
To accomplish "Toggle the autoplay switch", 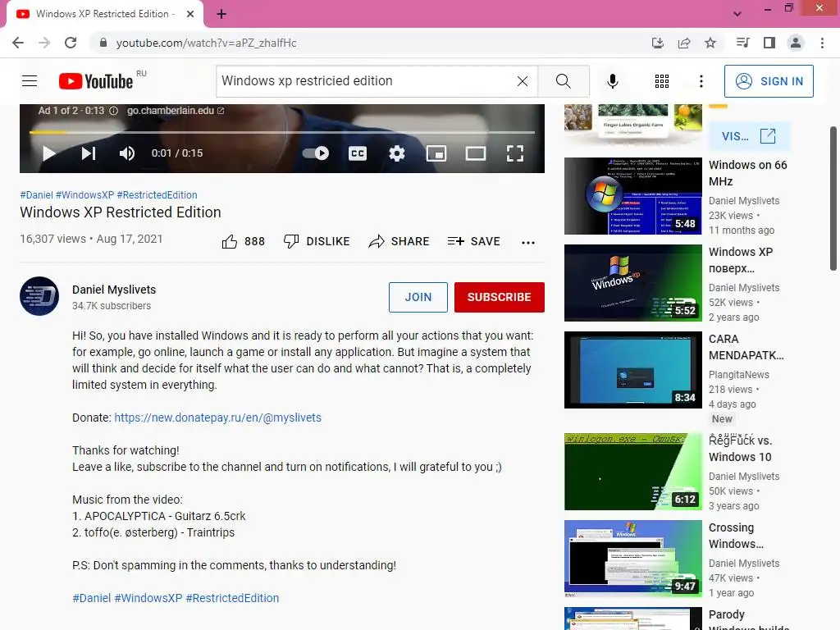I will coord(316,153).
